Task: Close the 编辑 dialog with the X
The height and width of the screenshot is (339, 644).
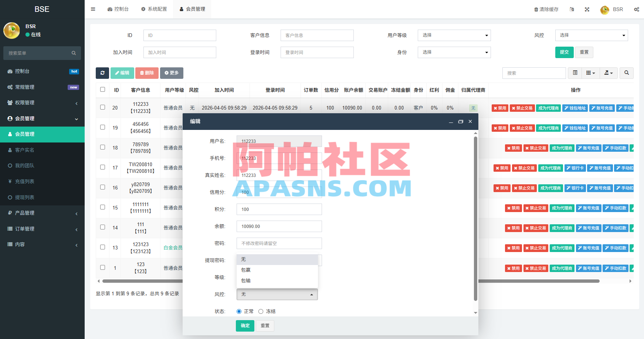Action: 470,121
